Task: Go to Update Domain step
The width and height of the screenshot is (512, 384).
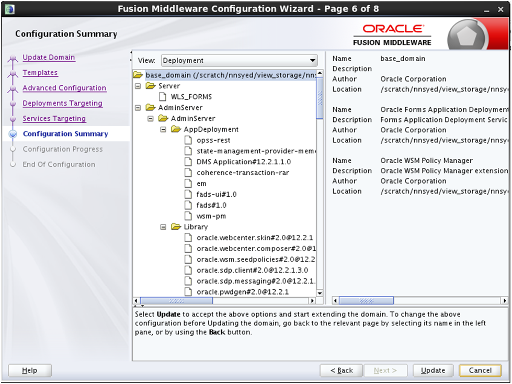Action: pos(49,57)
